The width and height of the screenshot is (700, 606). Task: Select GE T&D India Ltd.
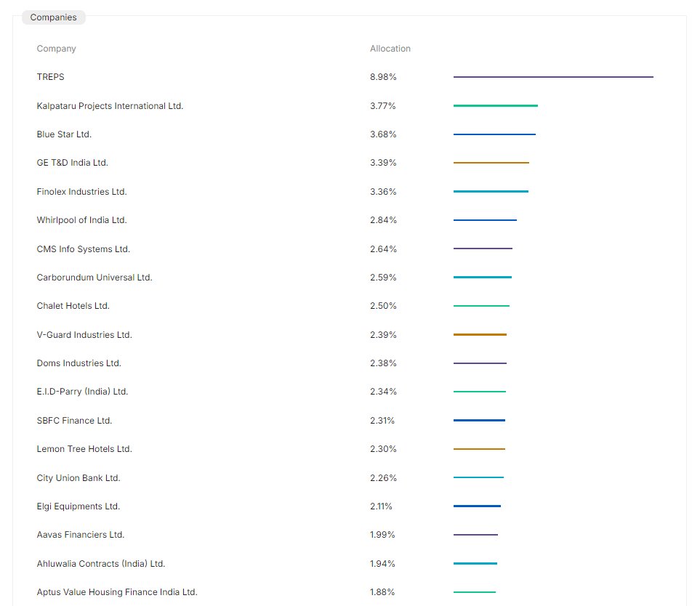pyautogui.click(x=72, y=163)
